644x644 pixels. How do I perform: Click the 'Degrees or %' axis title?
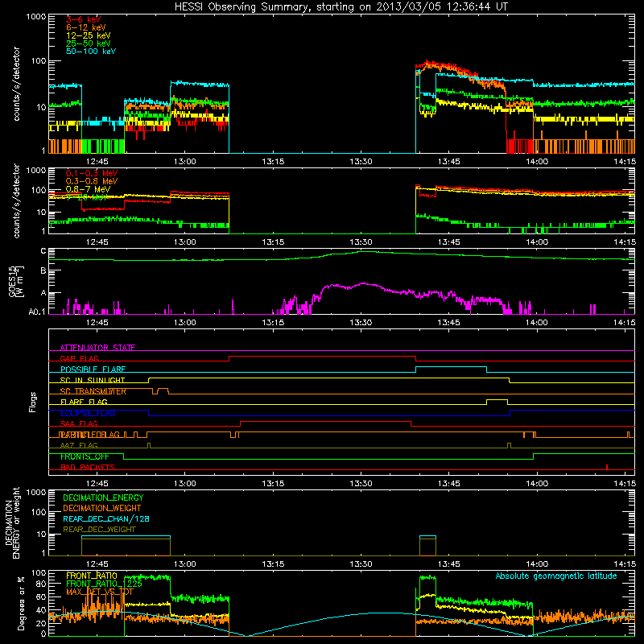coord(21,603)
